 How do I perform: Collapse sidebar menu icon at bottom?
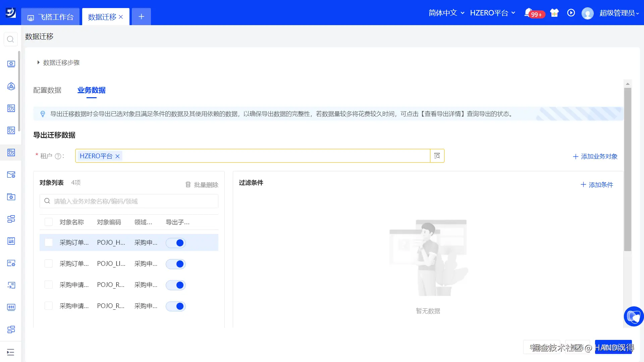pos(10,352)
